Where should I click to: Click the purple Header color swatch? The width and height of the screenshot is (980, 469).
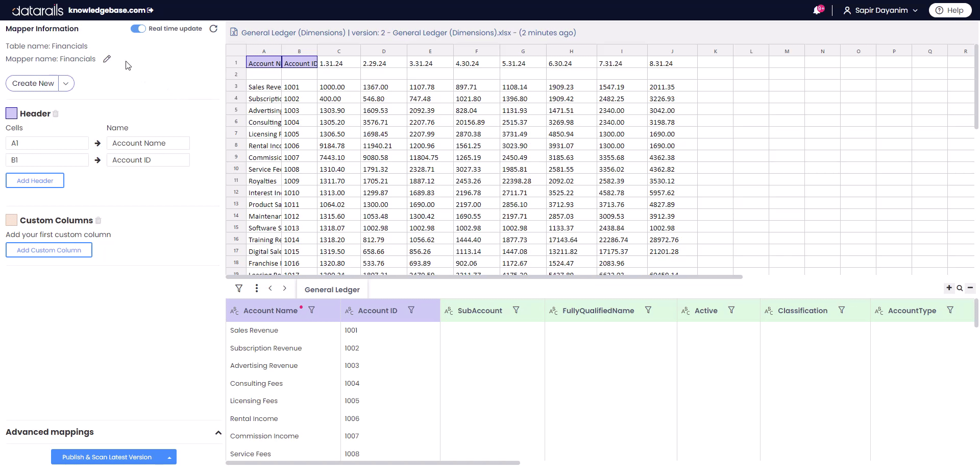(11, 113)
